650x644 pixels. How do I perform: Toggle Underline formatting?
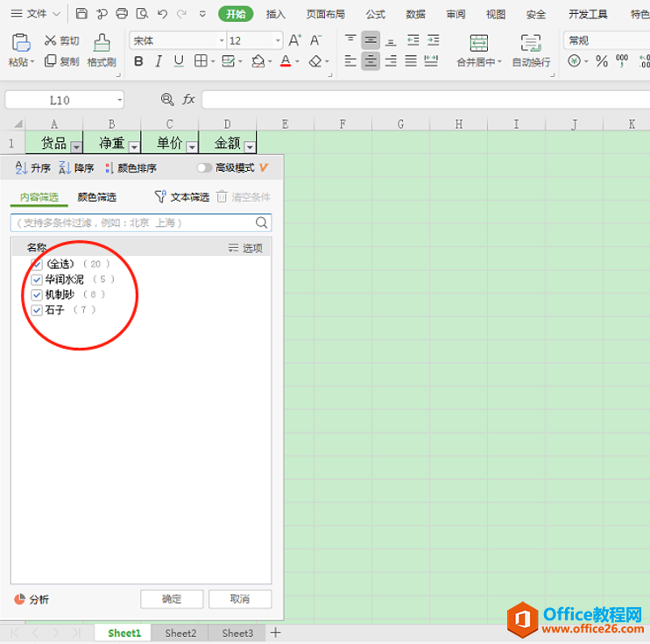click(179, 61)
